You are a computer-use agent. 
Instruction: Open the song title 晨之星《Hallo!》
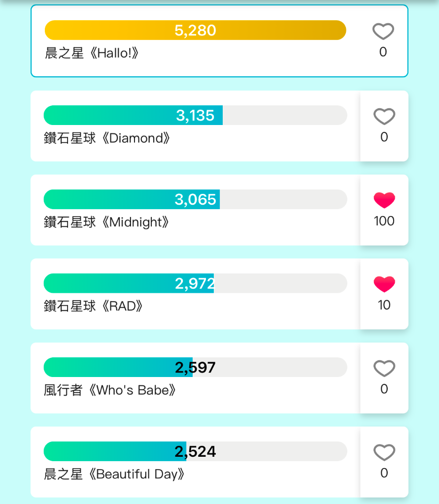point(92,53)
